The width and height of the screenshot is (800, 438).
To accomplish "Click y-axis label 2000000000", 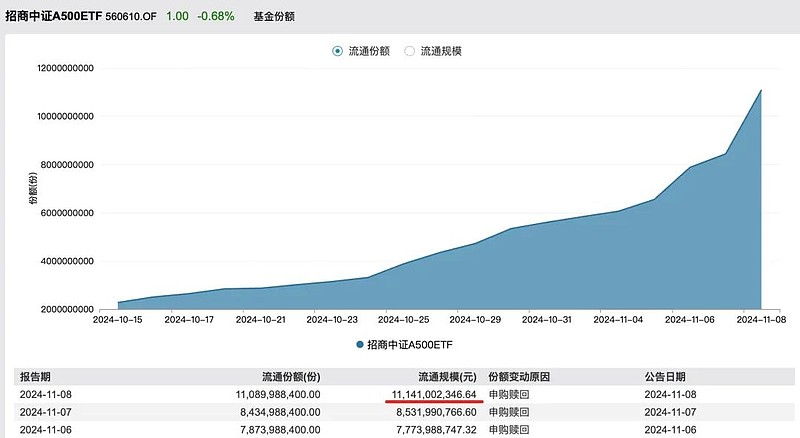I will 67,309.
